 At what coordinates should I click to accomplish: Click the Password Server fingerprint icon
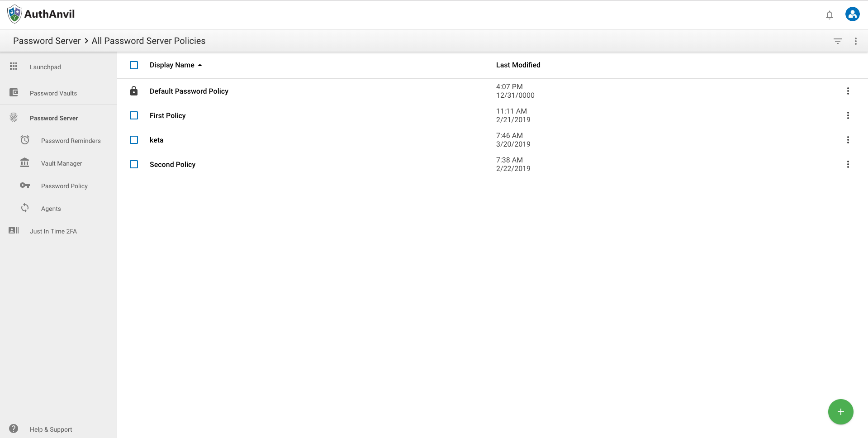point(14,118)
